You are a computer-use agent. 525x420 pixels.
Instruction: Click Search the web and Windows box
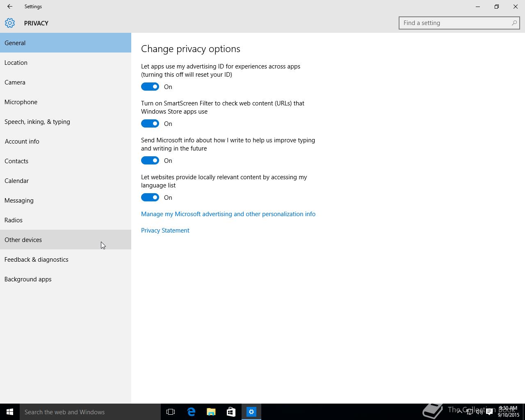(x=90, y=412)
